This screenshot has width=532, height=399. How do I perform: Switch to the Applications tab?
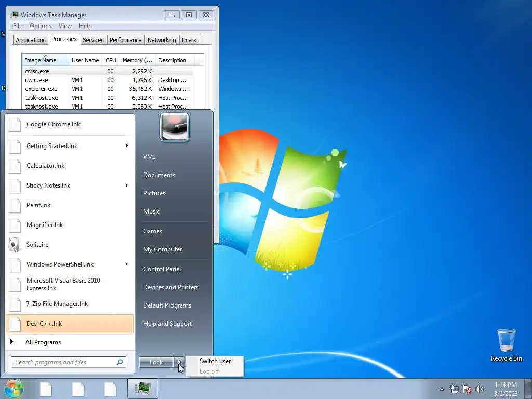pos(31,40)
